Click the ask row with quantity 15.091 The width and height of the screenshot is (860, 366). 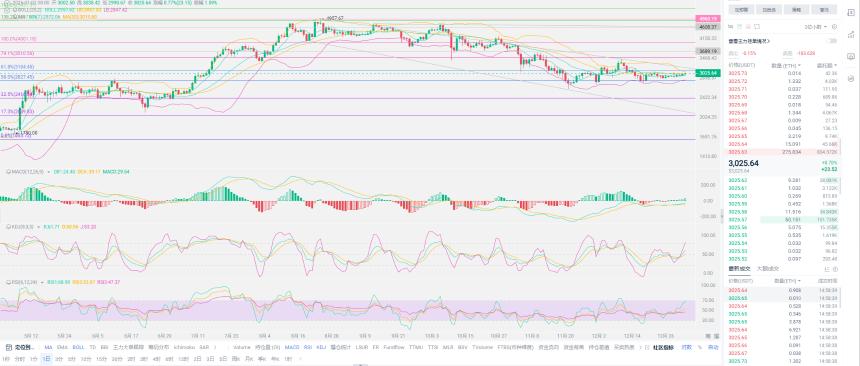click(x=783, y=144)
